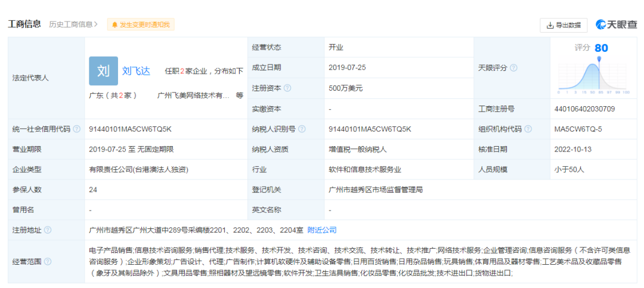Expand company list via 等 text
644x288 pixels.
[239, 95]
